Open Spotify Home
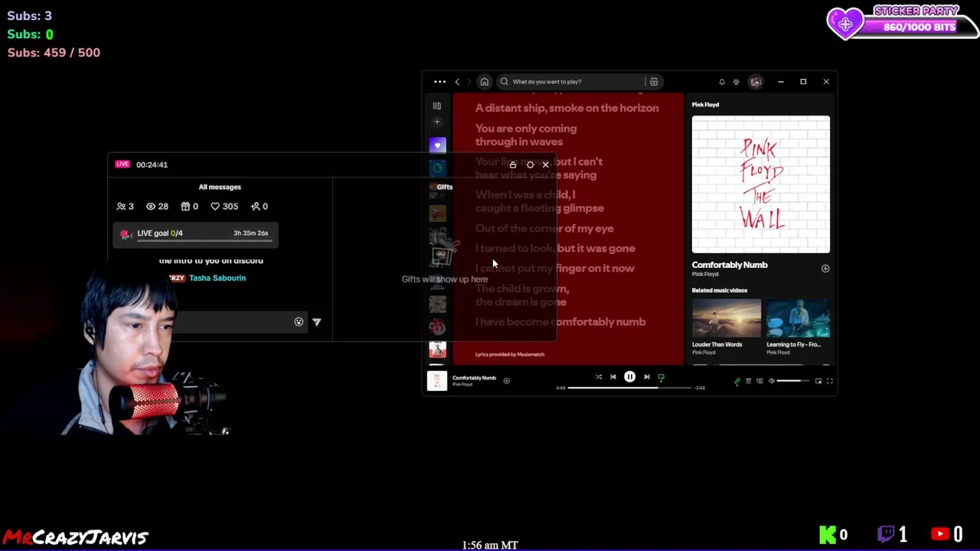The width and height of the screenshot is (980, 551). click(484, 82)
